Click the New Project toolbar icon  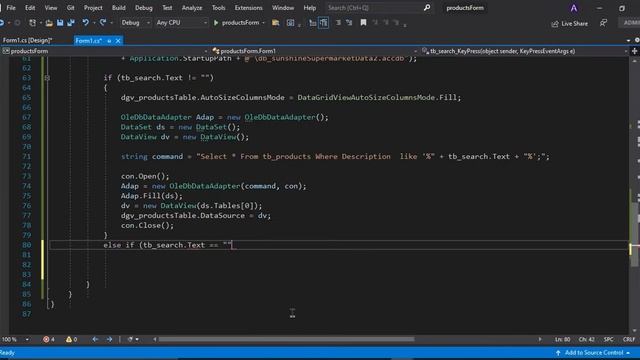click(x=33, y=23)
